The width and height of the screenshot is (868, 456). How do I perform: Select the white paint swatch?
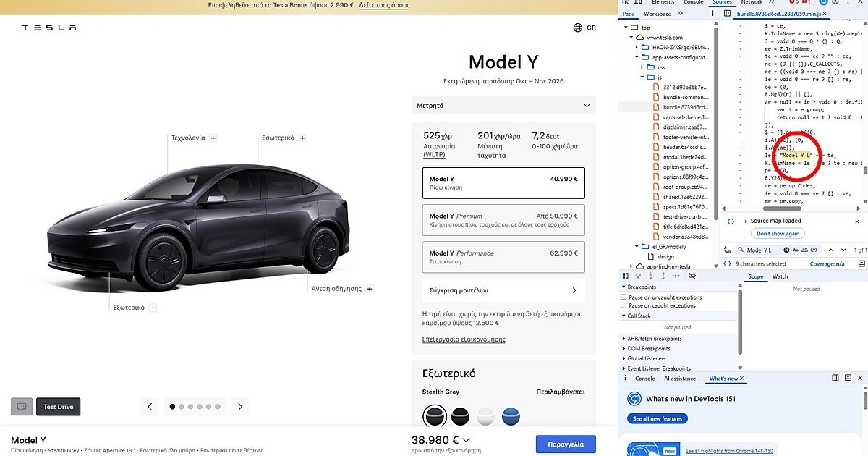[485, 416]
